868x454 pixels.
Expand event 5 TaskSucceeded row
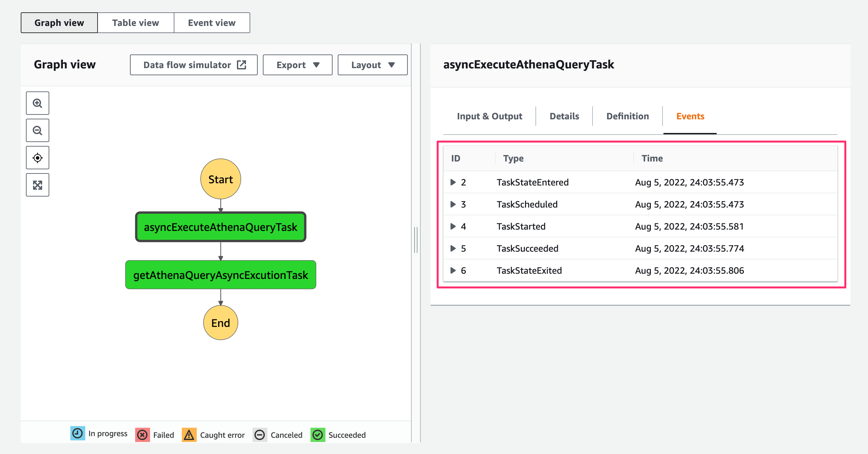click(x=453, y=248)
